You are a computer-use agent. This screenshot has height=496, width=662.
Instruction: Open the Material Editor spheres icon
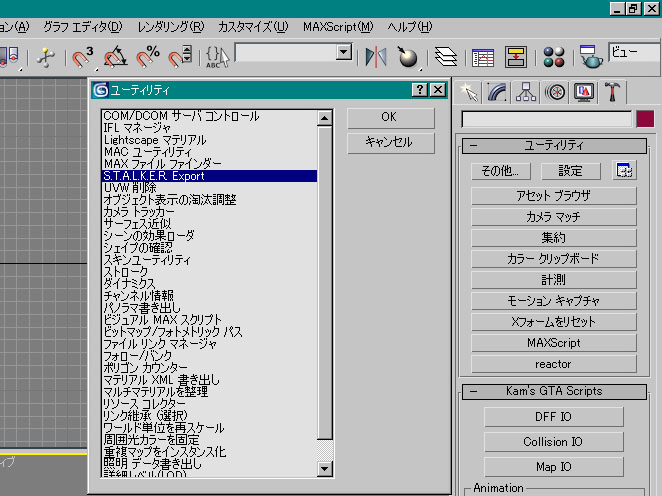(554, 57)
